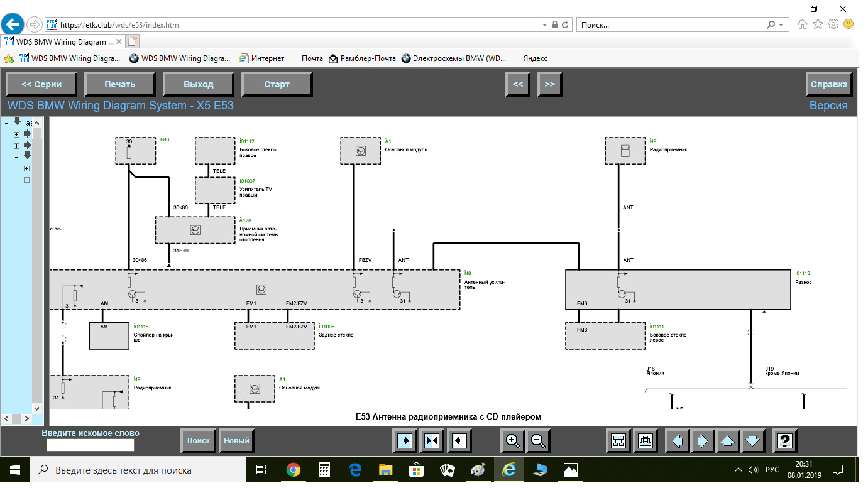
Task: Open the diagram overview structure icon
Action: pyautogui.click(x=618, y=441)
